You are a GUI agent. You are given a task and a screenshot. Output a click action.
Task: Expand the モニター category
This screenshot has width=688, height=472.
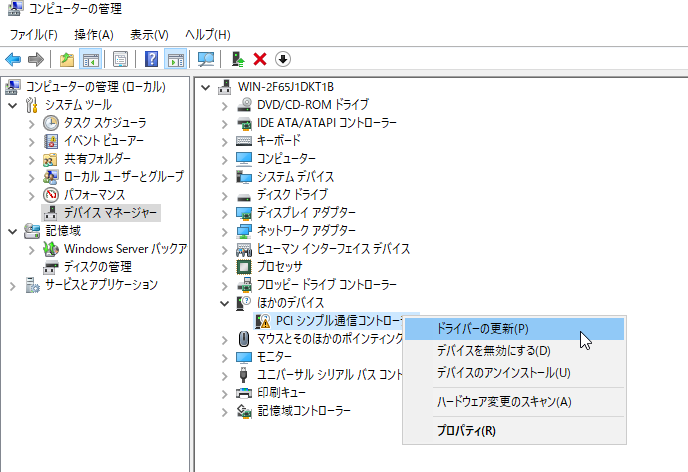coord(225,358)
